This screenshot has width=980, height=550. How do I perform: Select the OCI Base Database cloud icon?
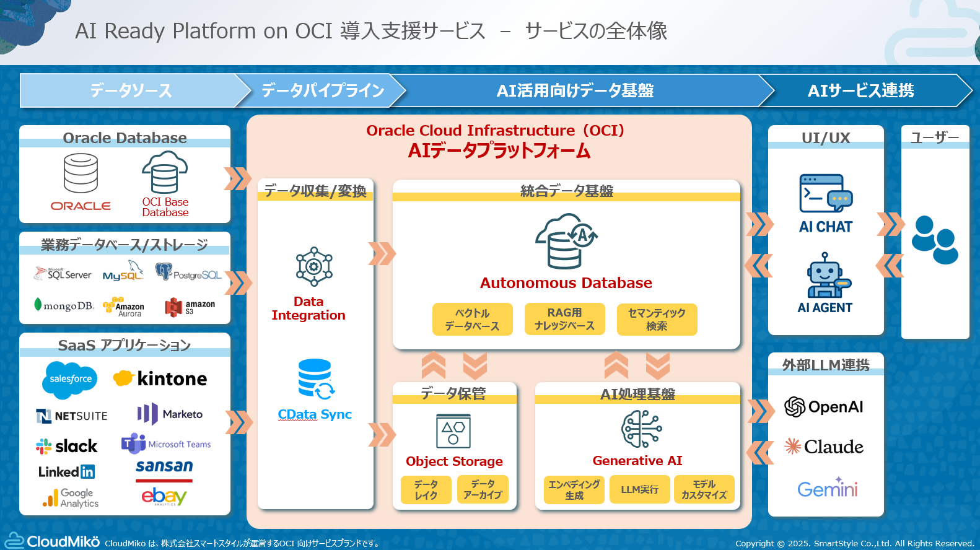pos(165,173)
